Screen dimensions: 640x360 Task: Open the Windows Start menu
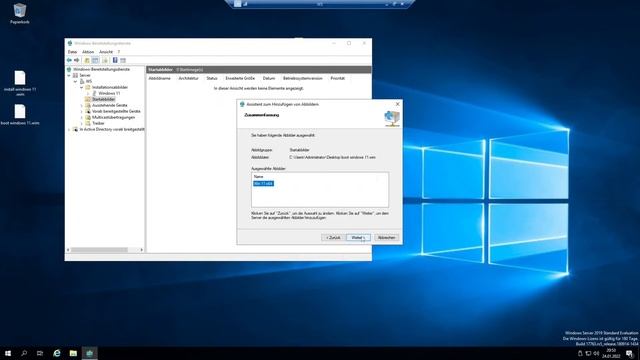[8, 353]
